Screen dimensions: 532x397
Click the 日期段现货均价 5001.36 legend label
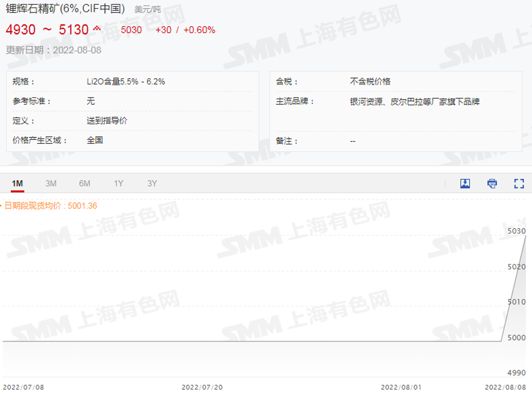pos(50,206)
